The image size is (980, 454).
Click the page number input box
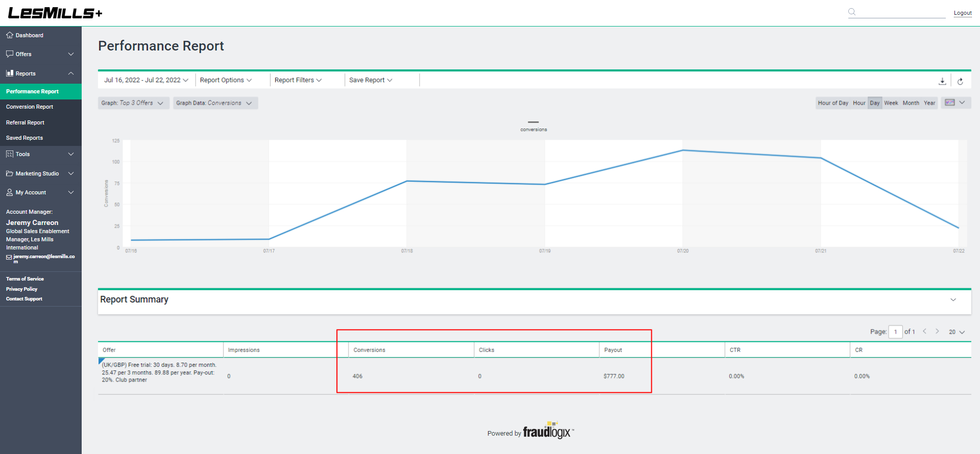(895, 332)
